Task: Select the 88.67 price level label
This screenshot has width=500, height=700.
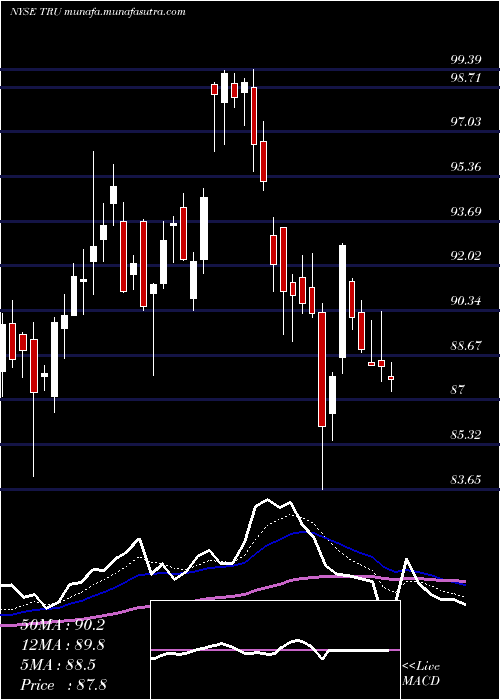Action: pyautogui.click(x=466, y=346)
